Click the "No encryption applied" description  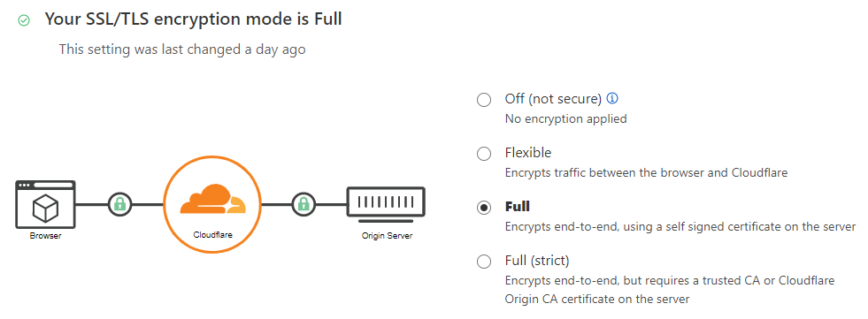tap(565, 119)
